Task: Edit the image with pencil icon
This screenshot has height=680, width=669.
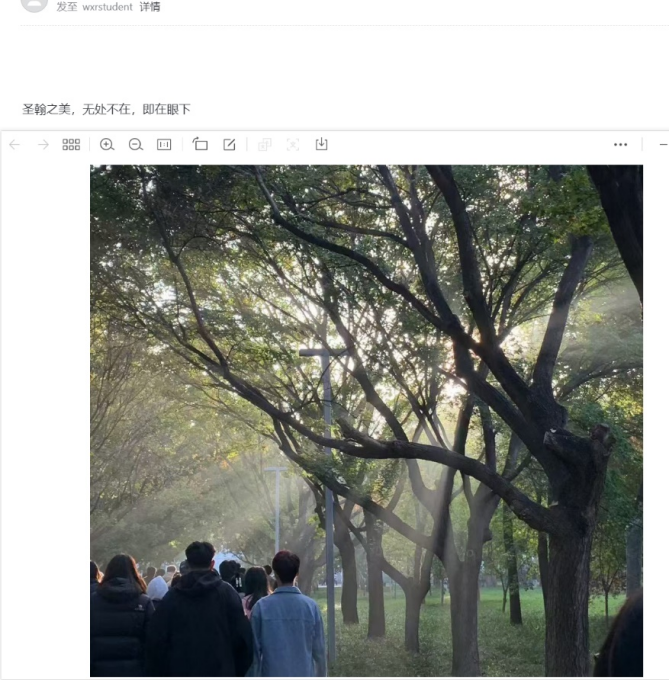Action: (229, 144)
